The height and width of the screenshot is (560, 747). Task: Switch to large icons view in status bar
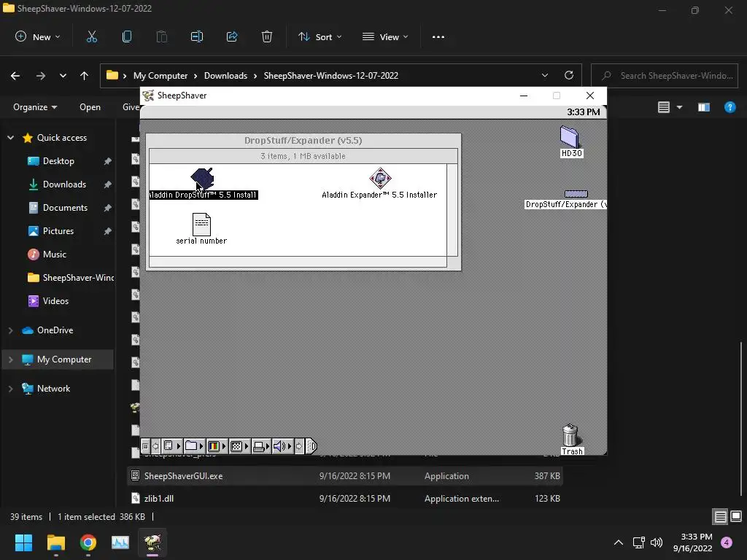click(736, 517)
